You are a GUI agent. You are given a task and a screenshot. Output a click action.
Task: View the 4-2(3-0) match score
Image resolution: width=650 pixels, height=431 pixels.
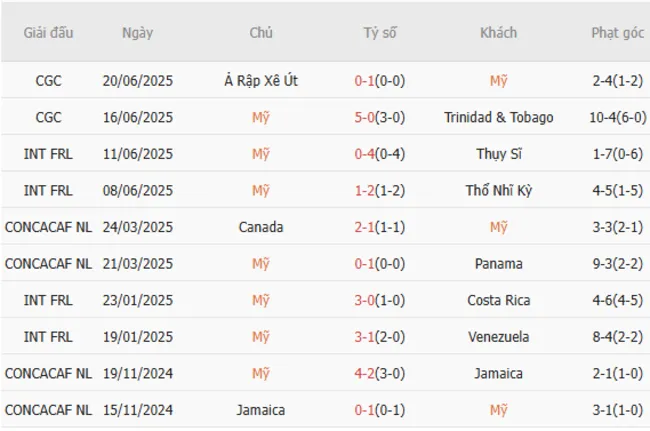[x=380, y=373]
